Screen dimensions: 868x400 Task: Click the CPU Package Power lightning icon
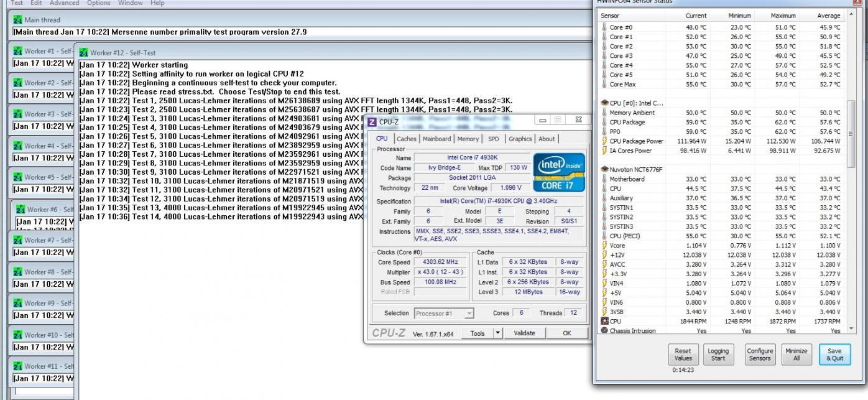[x=604, y=141]
